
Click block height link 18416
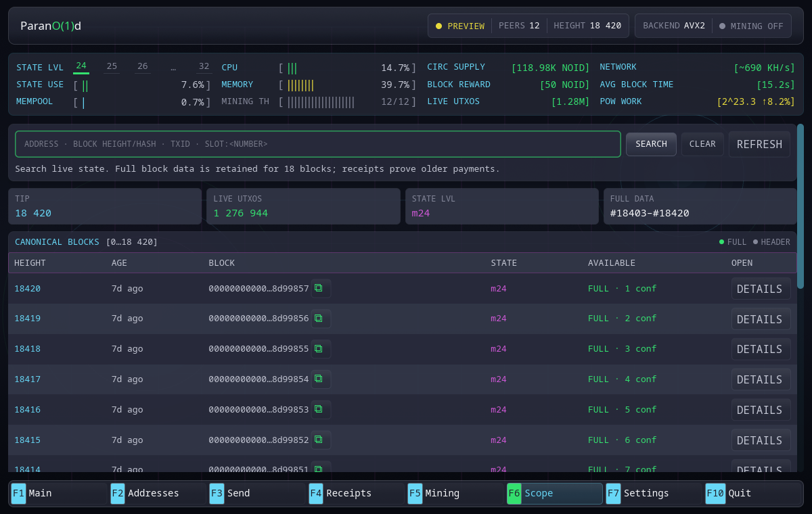pyautogui.click(x=28, y=410)
